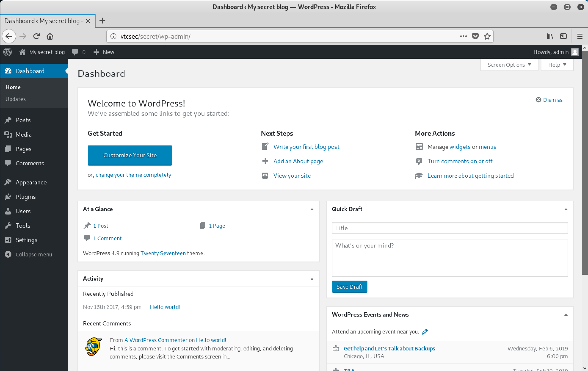Open the Firefox library icon

click(x=550, y=36)
